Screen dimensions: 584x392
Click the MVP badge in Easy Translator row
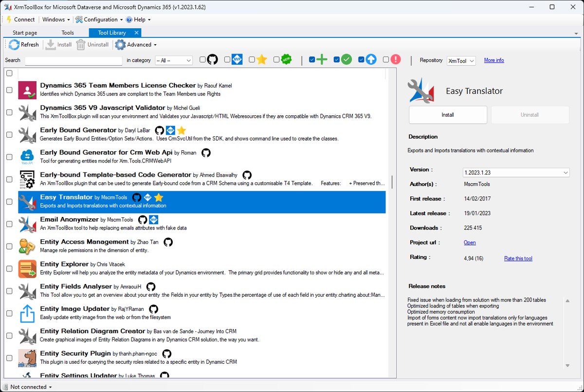tap(148, 197)
